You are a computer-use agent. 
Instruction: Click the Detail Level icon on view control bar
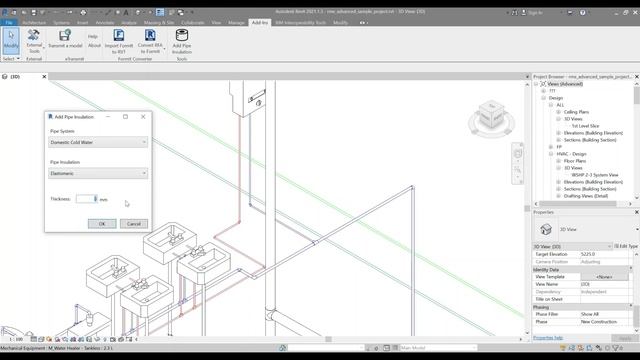33,339
